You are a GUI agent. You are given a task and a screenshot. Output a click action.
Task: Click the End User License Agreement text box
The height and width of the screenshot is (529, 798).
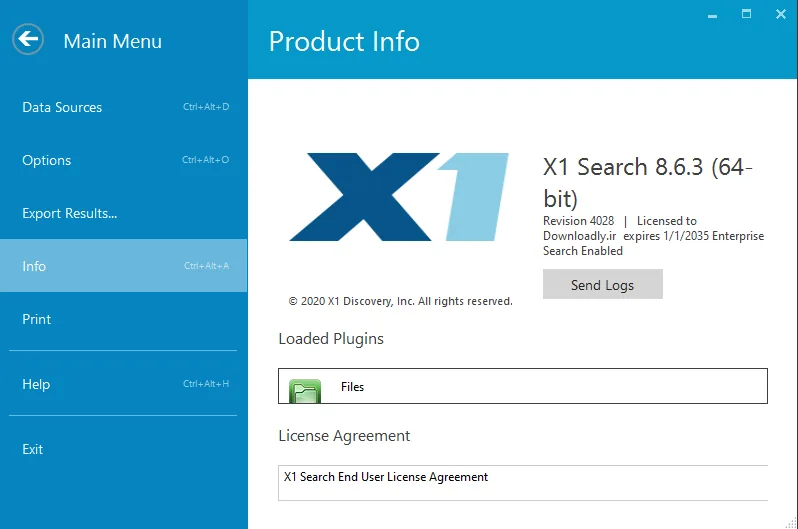click(x=523, y=483)
